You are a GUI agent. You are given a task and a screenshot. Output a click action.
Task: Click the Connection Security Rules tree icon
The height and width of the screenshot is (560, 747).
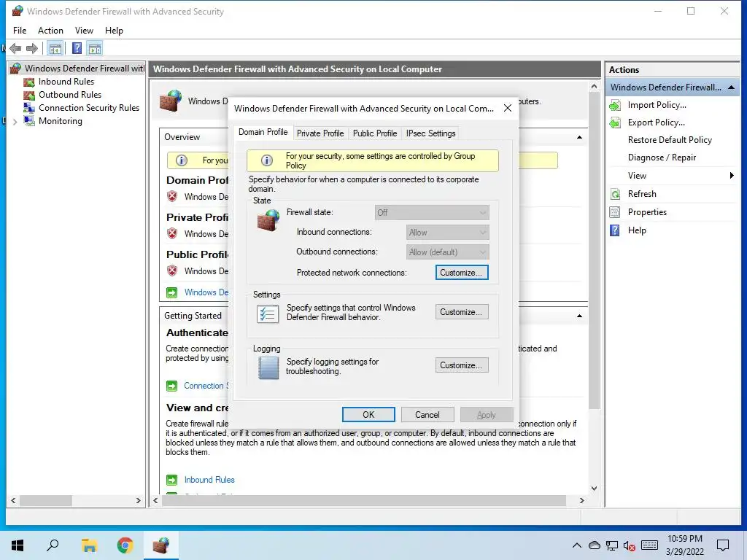[29, 108]
